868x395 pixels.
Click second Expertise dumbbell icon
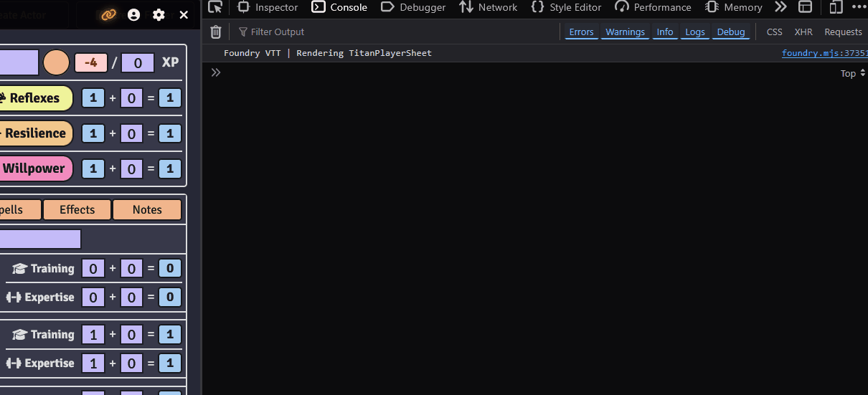14,363
